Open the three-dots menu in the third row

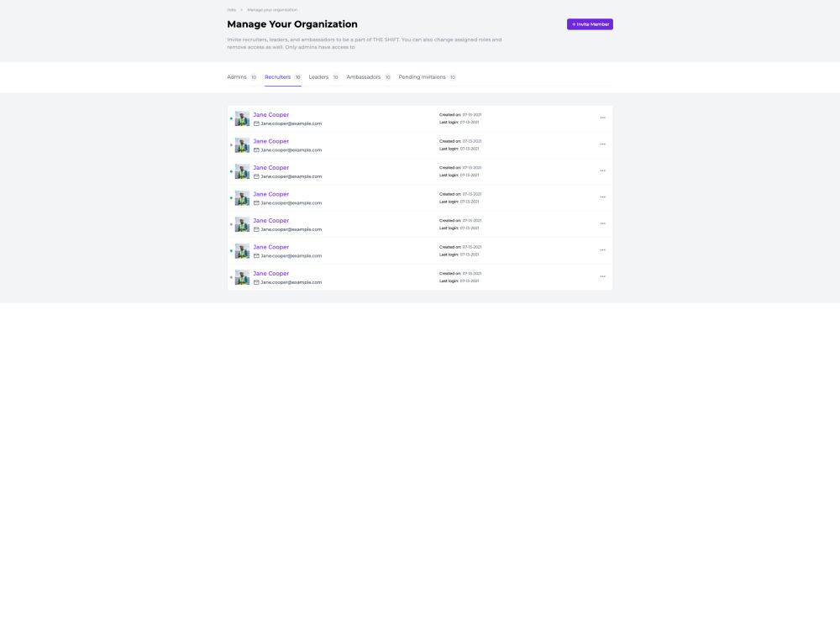click(x=602, y=171)
